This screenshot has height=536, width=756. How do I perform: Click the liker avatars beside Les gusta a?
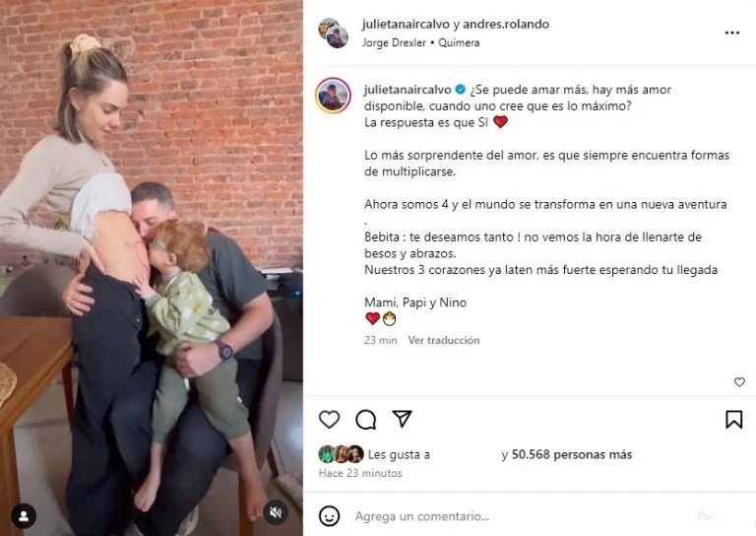(x=342, y=454)
